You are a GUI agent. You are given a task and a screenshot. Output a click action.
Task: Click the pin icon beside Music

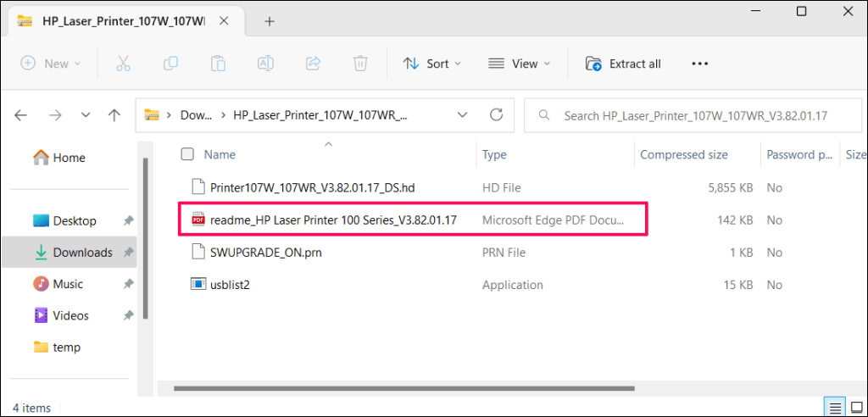(x=129, y=284)
